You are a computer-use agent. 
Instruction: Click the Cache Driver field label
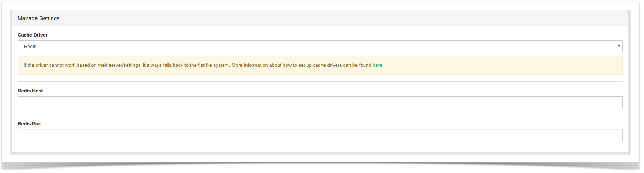tap(32, 35)
